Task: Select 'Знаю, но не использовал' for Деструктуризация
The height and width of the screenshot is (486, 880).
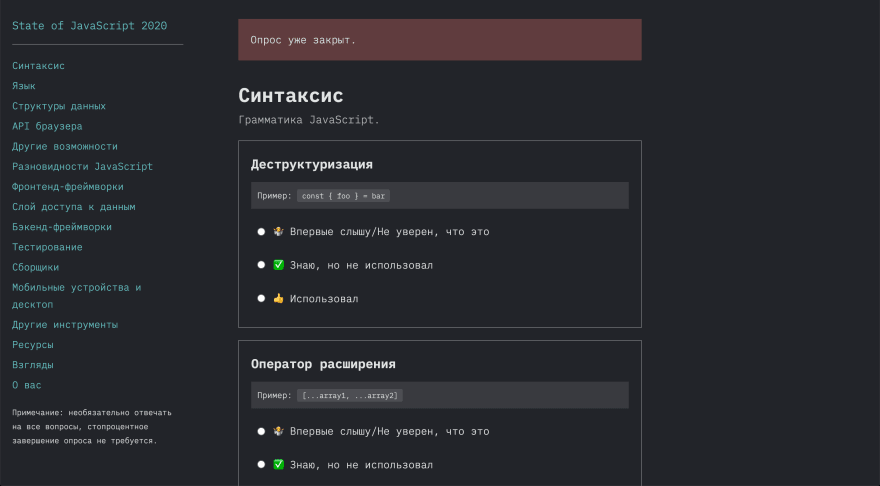Action: point(261,265)
